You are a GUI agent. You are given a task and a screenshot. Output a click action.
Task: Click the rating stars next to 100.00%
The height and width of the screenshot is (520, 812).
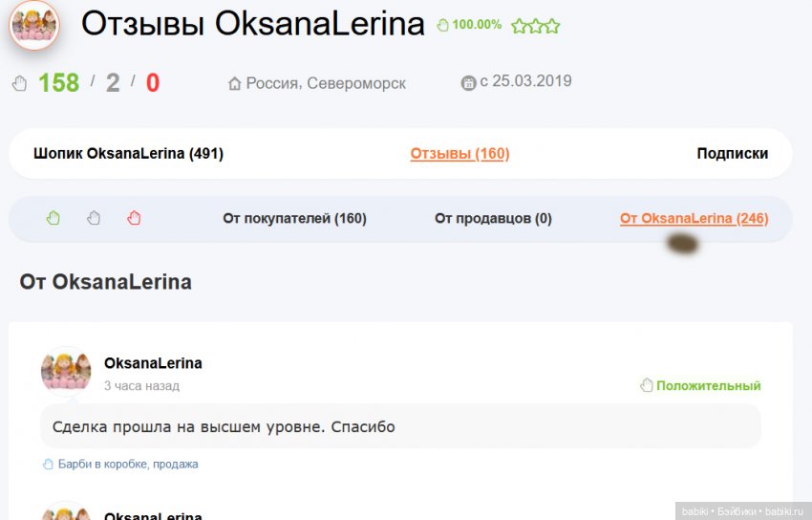click(535, 26)
